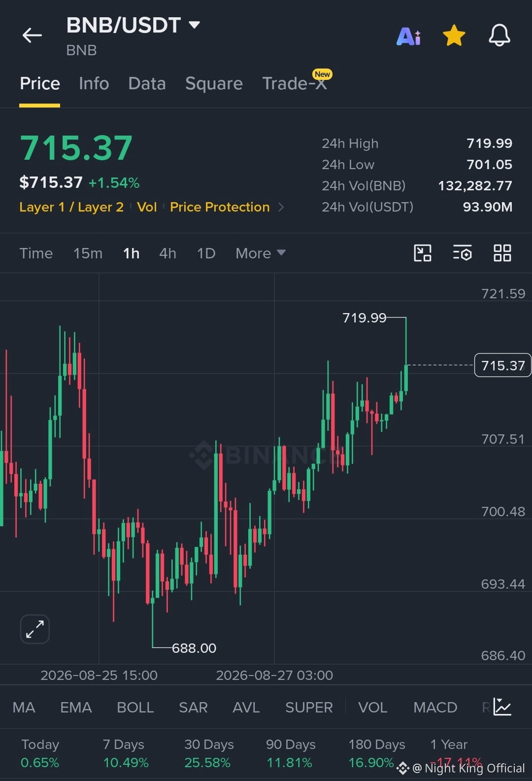The height and width of the screenshot is (781, 532).
Task: Toggle the favorite star icon
Action: [x=454, y=35]
